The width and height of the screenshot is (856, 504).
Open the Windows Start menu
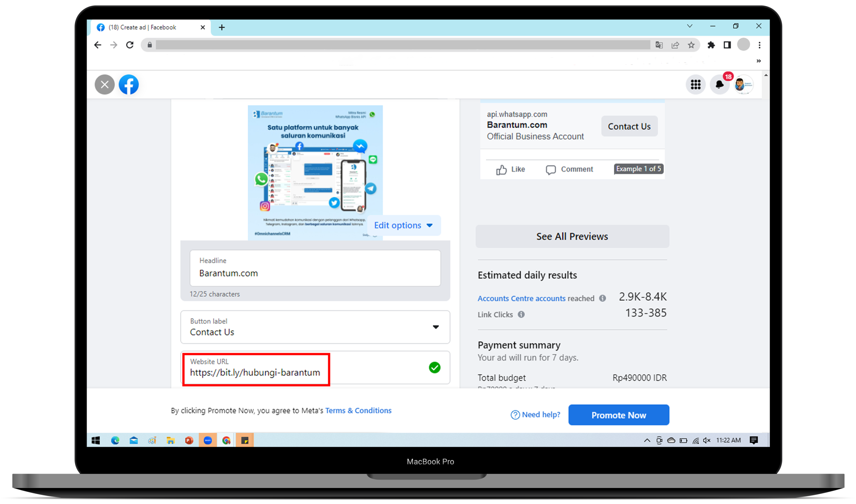pyautogui.click(x=96, y=440)
